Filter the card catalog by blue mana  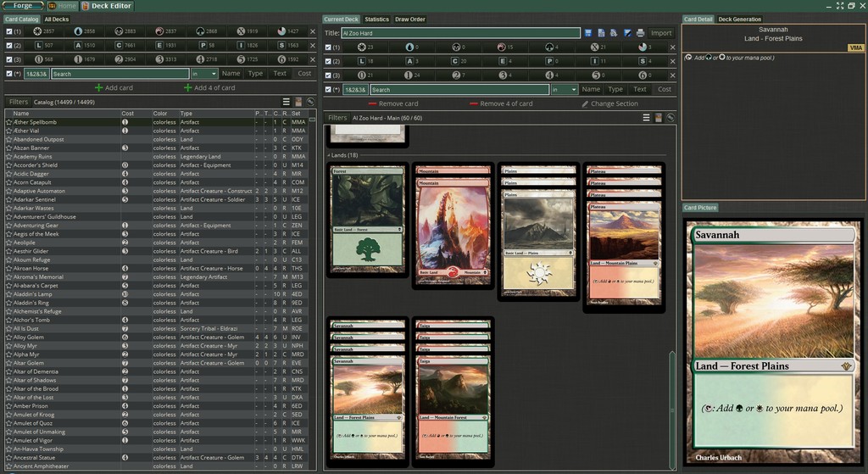[78, 31]
